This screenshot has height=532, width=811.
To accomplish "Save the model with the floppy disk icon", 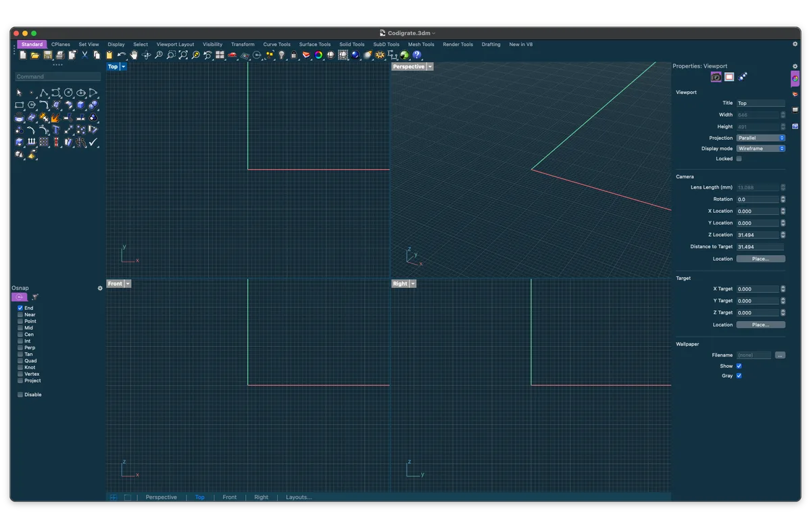I will [48, 55].
